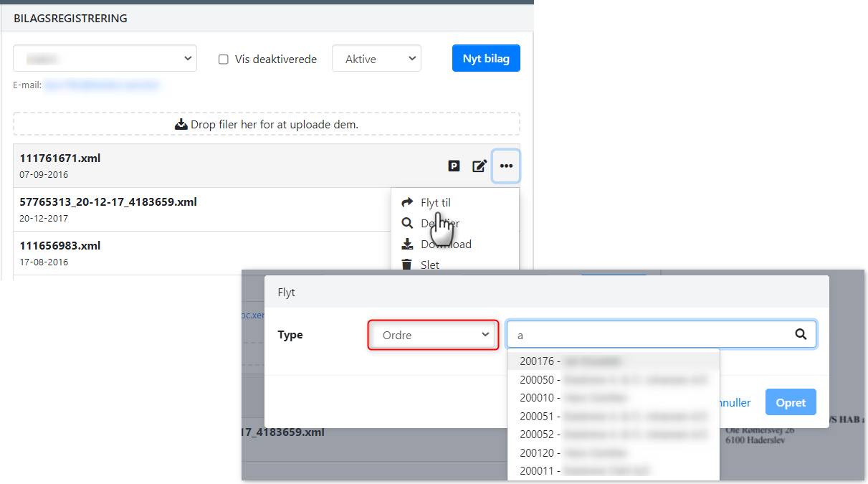Open the company selector dropdown at top left
The width and height of the screenshot is (868, 484).
click(105, 58)
